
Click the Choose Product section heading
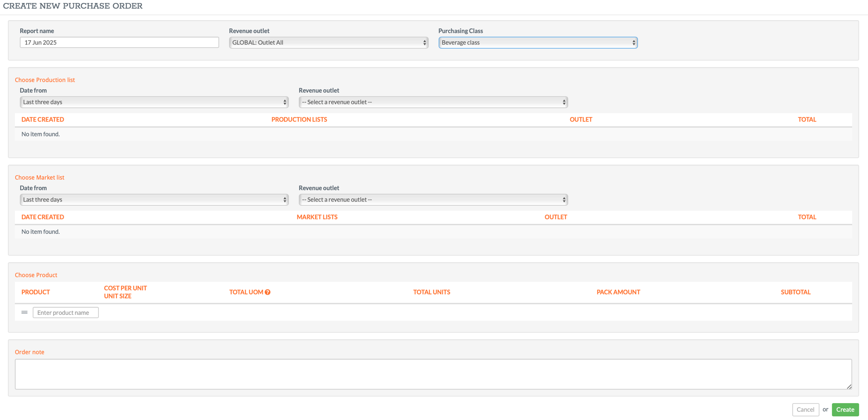tap(36, 275)
